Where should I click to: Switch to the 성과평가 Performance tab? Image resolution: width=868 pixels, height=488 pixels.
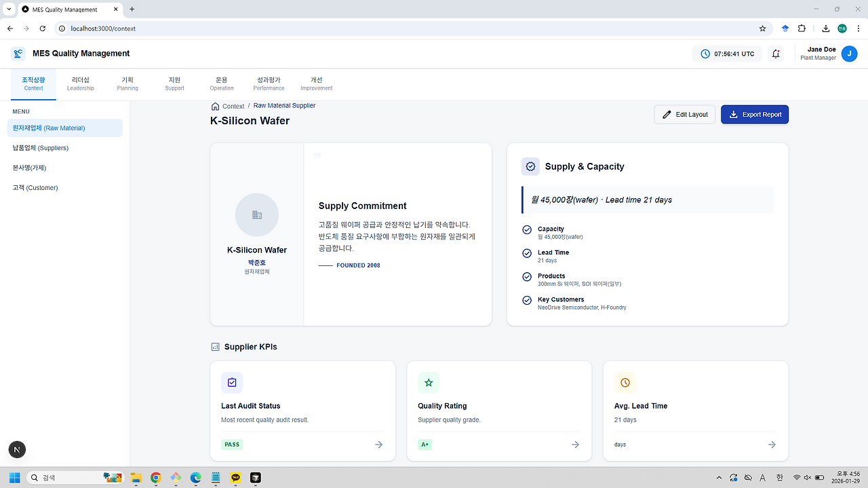[269, 83]
